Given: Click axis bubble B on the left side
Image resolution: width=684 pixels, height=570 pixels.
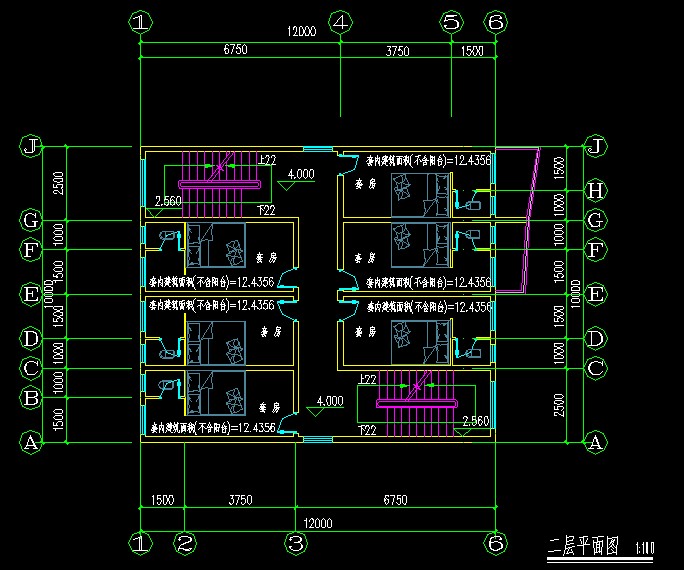Looking at the screenshot, I should click(x=31, y=398).
